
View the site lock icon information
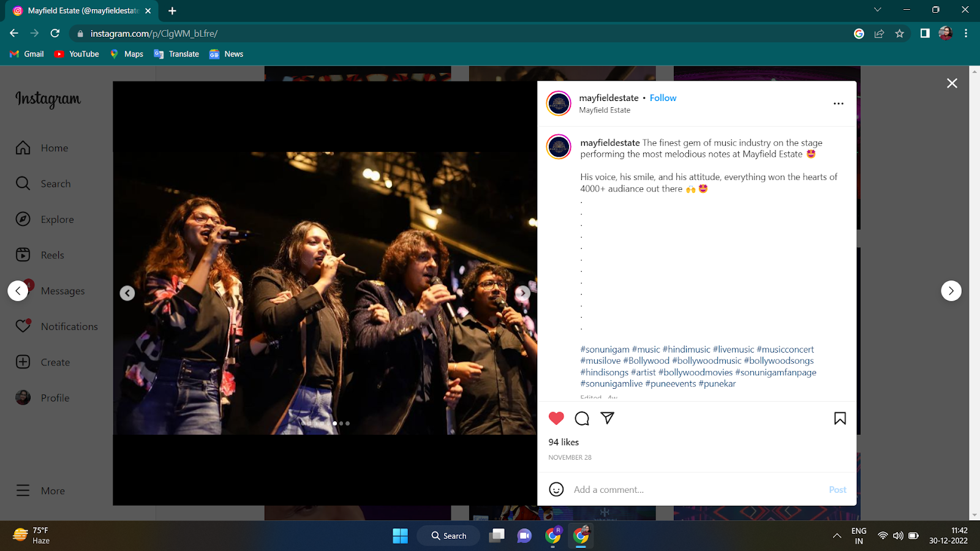click(x=80, y=34)
